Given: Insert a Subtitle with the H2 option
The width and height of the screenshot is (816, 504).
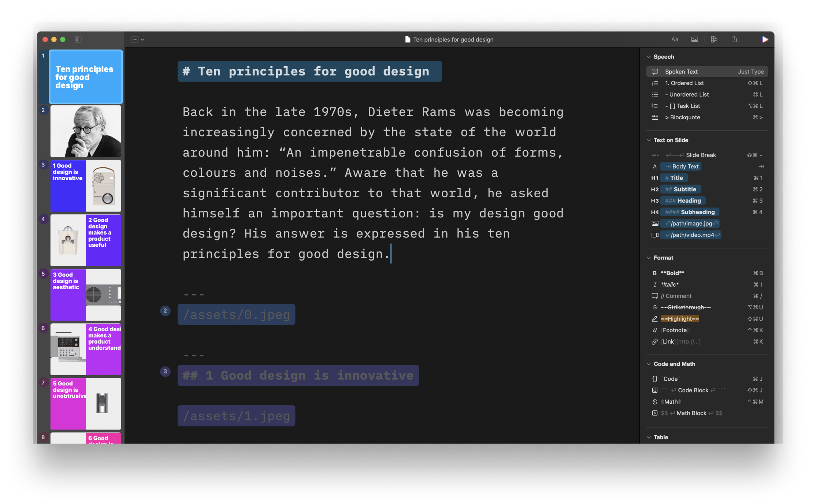Looking at the screenshot, I should pos(680,189).
